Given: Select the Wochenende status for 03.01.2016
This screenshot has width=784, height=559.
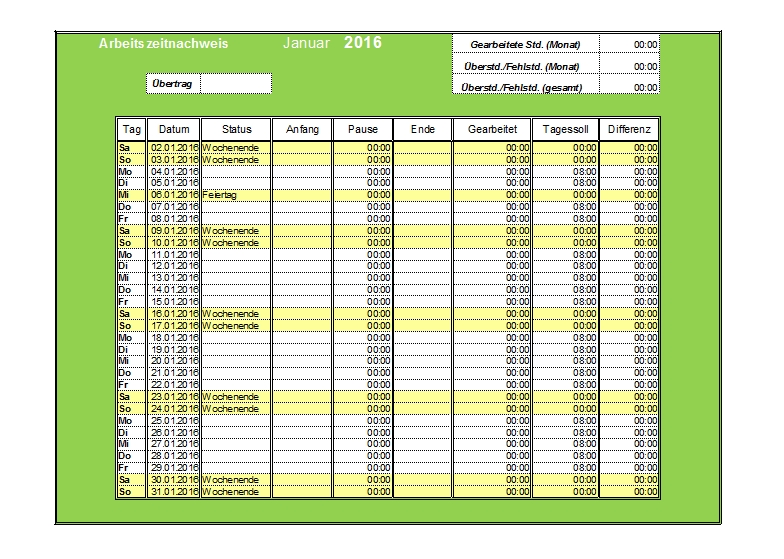Looking at the screenshot, I should tap(236, 160).
